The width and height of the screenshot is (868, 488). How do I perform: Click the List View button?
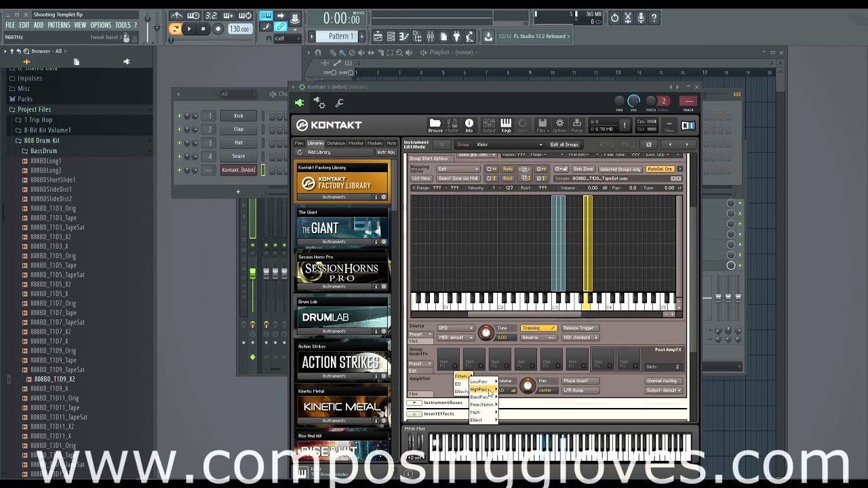pos(421,178)
